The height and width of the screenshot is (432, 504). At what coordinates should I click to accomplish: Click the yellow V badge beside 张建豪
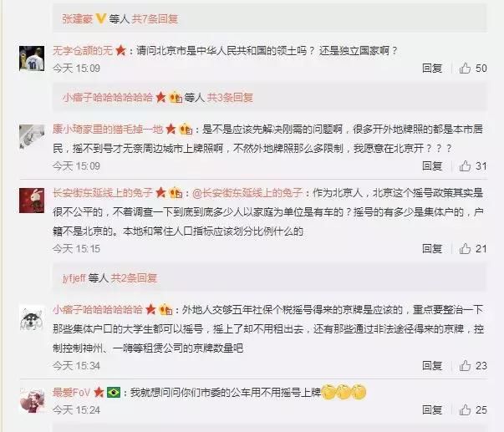click(x=100, y=19)
